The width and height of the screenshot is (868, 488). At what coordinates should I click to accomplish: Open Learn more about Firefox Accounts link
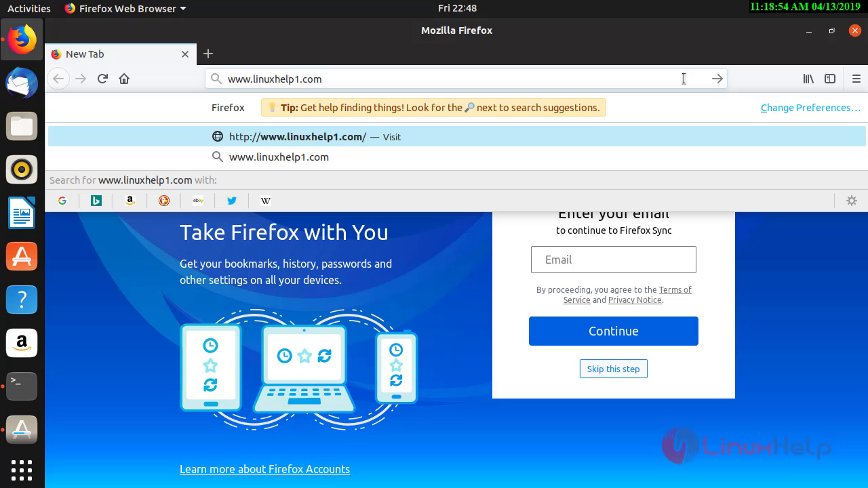pyautogui.click(x=264, y=469)
